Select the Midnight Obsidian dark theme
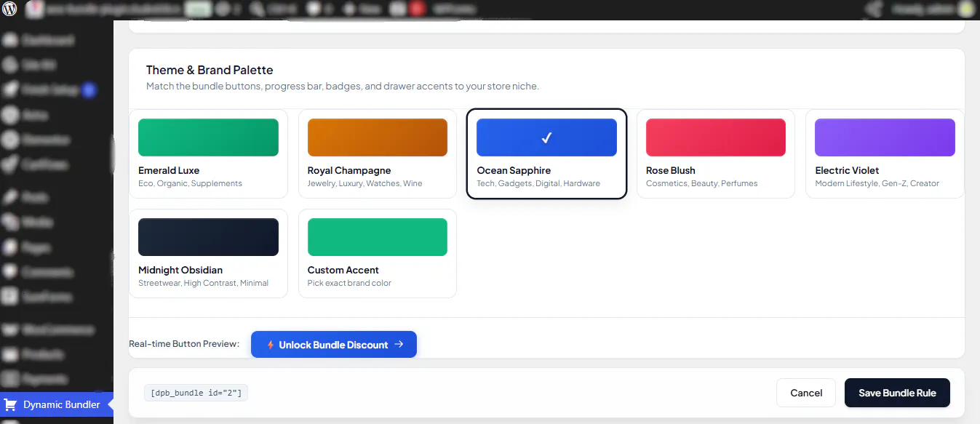The width and height of the screenshot is (980, 424). [x=208, y=253]
